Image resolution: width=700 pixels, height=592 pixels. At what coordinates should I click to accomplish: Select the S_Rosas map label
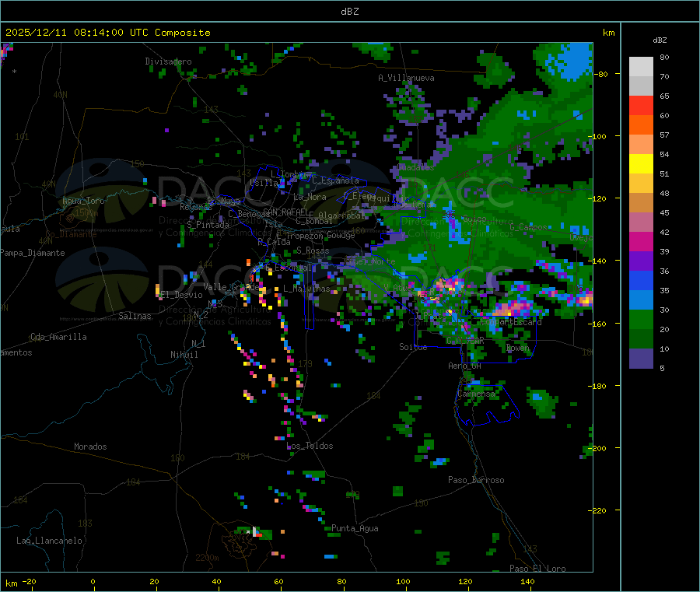pyautogui.click(x=313, y=250)
